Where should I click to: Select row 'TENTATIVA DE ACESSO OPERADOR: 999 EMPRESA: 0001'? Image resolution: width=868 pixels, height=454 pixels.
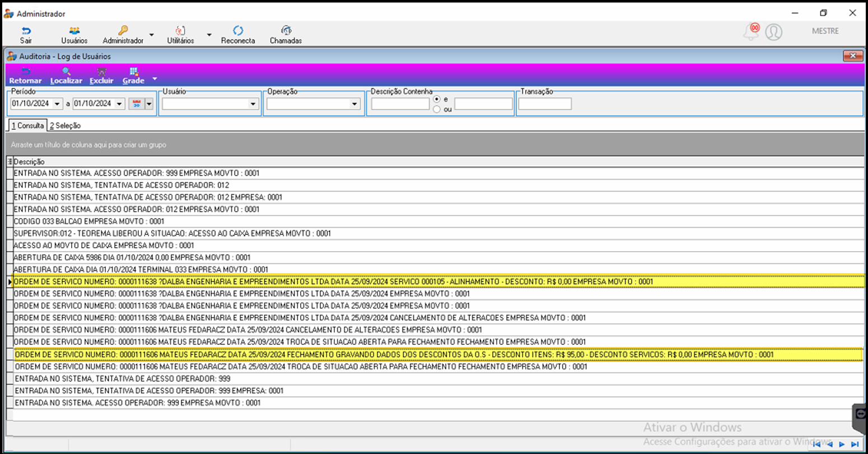point(438,391)
